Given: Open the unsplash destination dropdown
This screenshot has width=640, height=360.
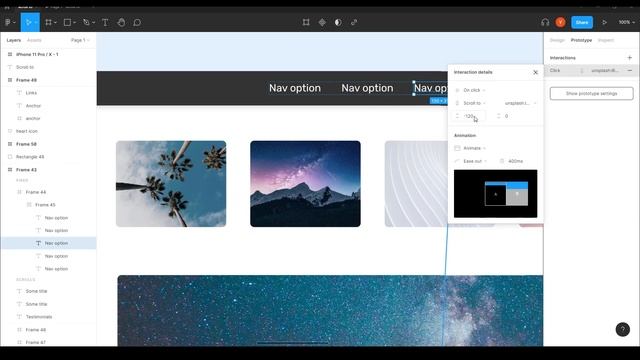Looking at the screenshot, I should click(x=520, y=103).
